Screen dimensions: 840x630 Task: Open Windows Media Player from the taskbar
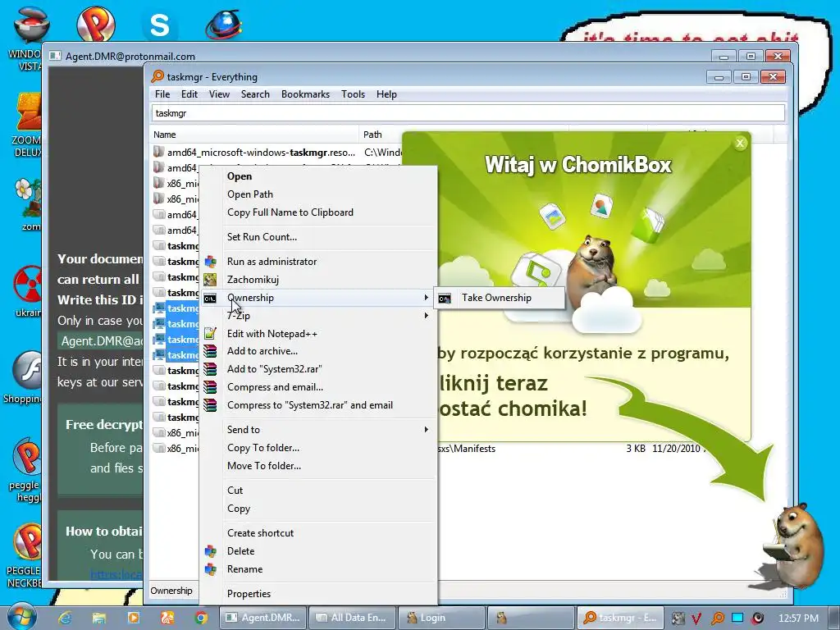(133, 618)
